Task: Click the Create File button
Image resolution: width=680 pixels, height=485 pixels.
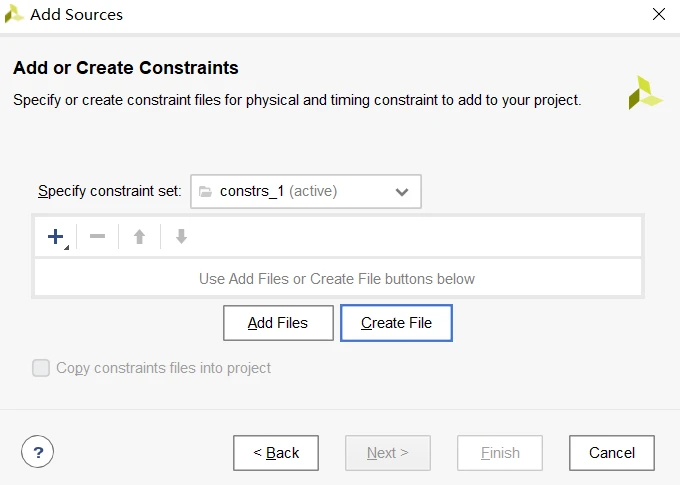Action: (396, 323)
